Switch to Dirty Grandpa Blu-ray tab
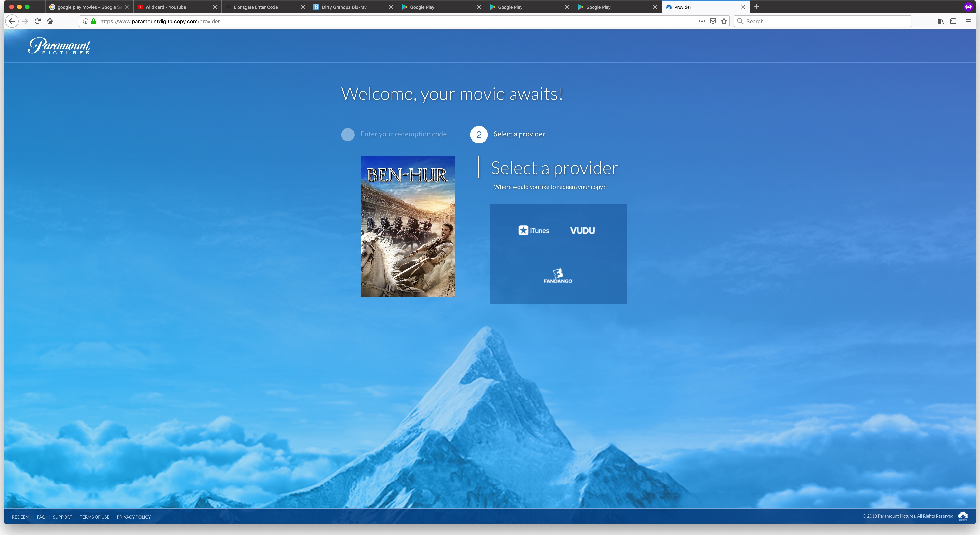This screenshot has width=980, height=535. (x=354, y=7)
